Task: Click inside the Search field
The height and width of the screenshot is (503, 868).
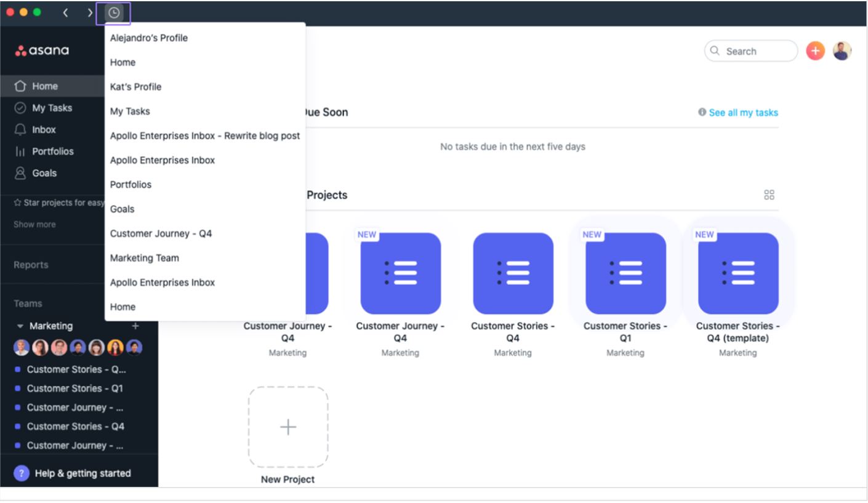Action: coord(751,51)
